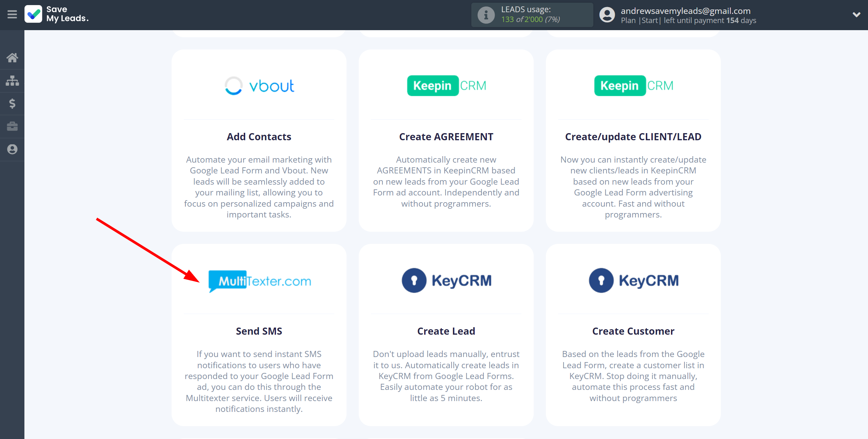Open the profile sidebar icon
The width and height of the screenshot is (868, 439).
(x=12, y=149)
